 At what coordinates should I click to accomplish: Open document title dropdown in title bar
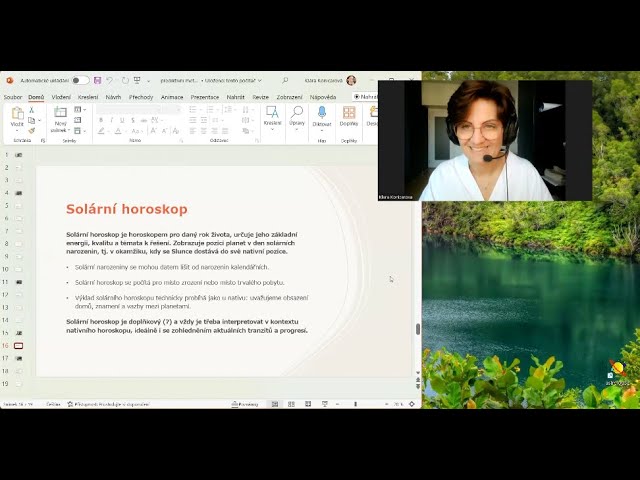259,80
